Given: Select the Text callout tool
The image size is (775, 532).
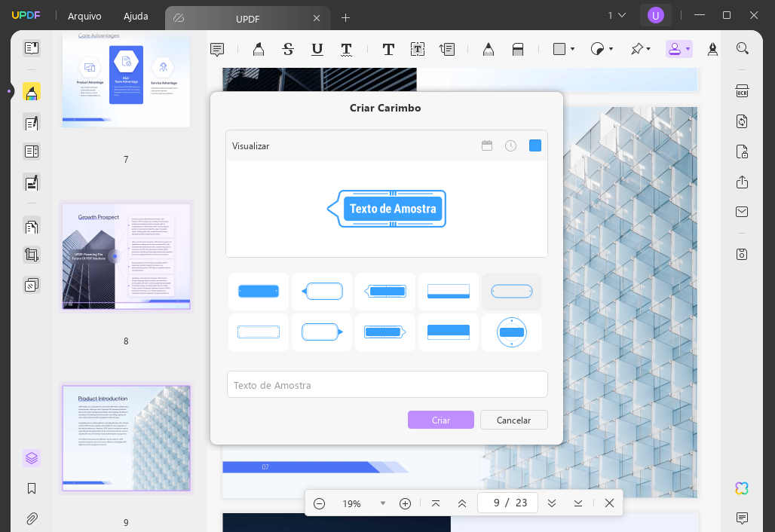Looking at the screenshot, I should pyautogui.click(x=447, y=49).
